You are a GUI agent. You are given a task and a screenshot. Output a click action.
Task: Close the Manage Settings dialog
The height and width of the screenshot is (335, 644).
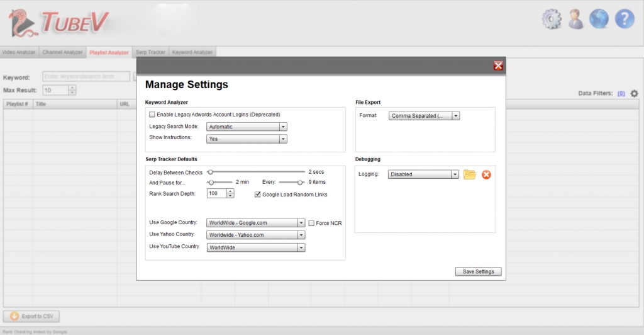click(498, 65)
